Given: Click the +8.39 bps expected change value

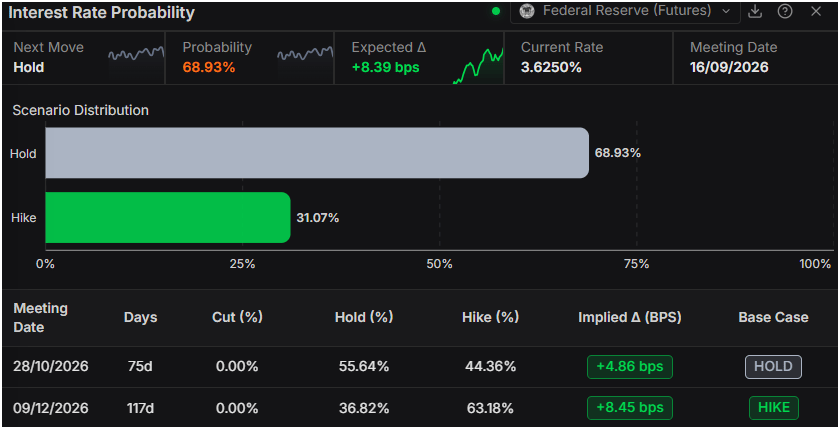Looking at the screenshot, I should tap(385, 67).
